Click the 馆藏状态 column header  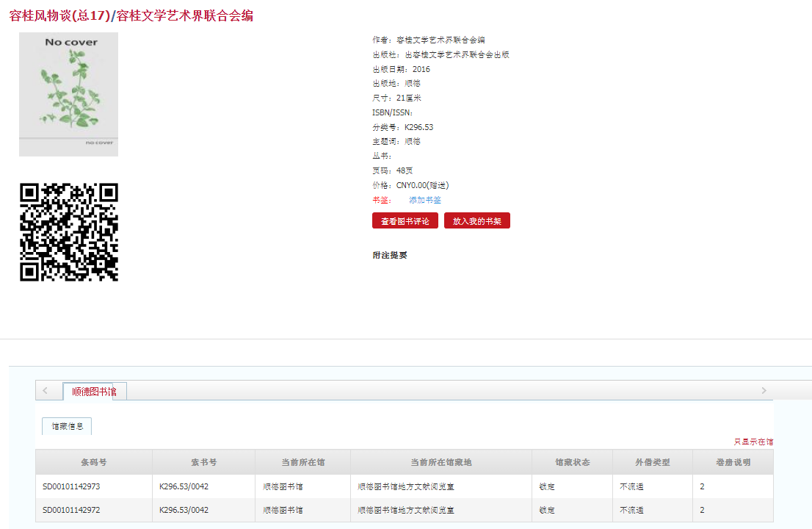(x=572, y=462)
